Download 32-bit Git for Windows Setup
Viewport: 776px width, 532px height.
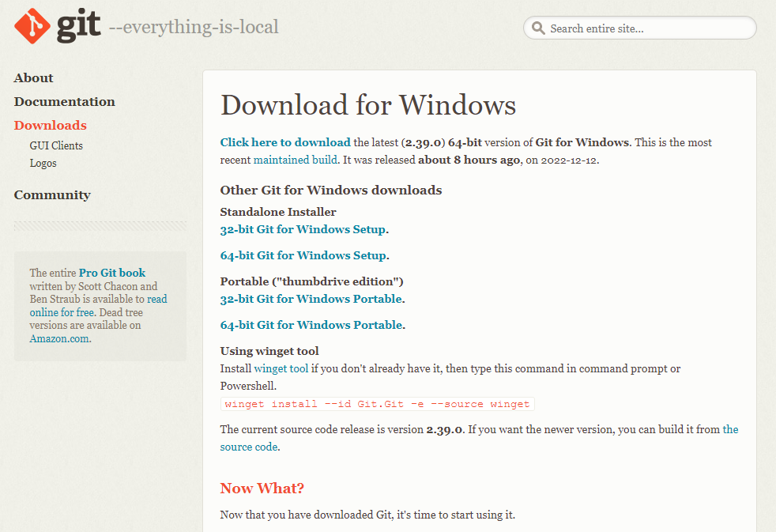coord(303,229)
